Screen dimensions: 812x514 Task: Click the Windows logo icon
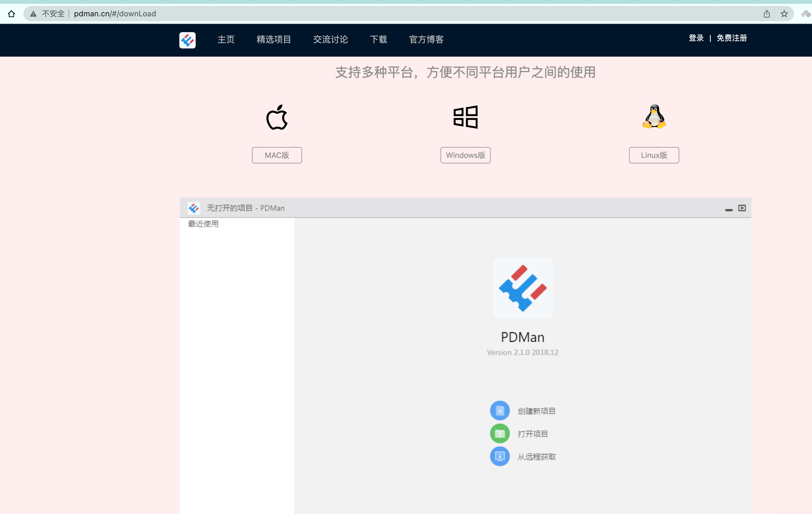(465, 117)
